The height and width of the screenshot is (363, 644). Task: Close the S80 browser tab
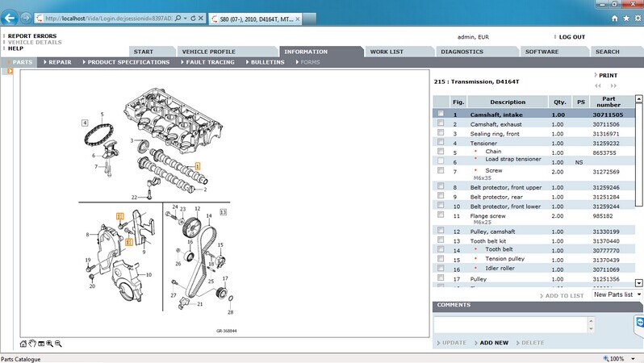tap(297, 19)
